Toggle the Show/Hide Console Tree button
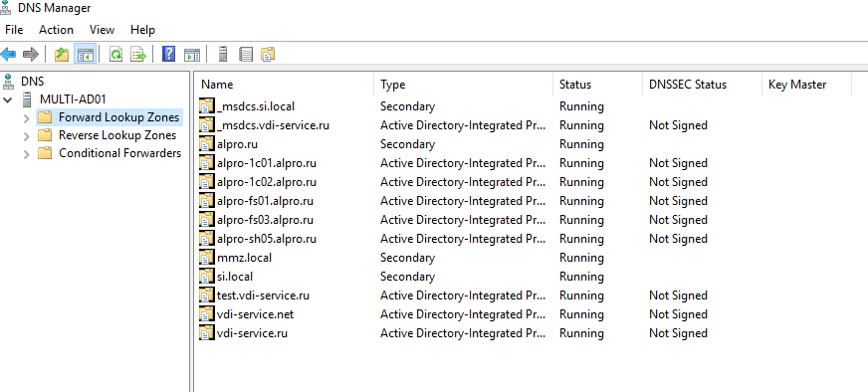The image size is (868, 392). tap(86, 55)
